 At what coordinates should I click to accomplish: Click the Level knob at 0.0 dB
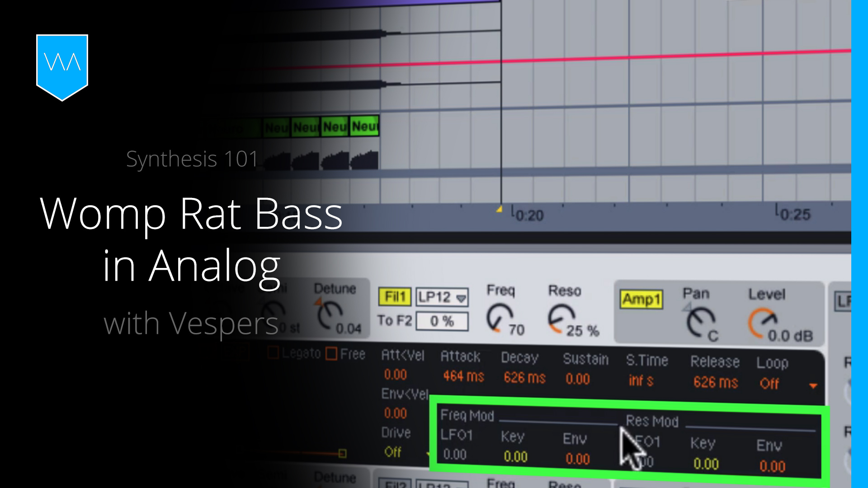(x=762, y=323)
